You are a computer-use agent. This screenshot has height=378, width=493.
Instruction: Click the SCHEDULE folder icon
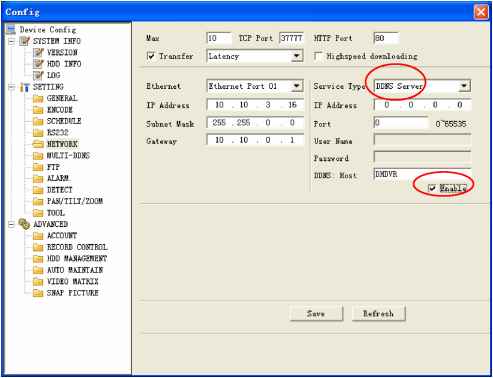click(38, 121)
